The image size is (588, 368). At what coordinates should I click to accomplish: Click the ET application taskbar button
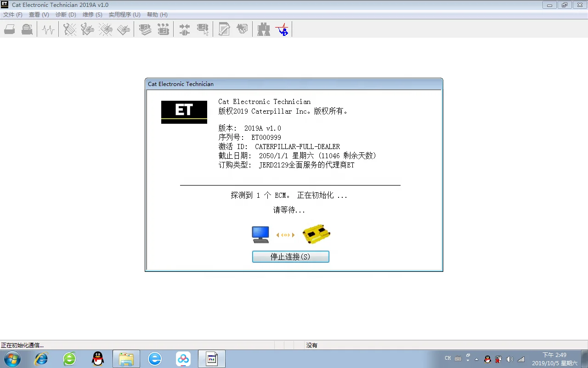click(212, 359)
